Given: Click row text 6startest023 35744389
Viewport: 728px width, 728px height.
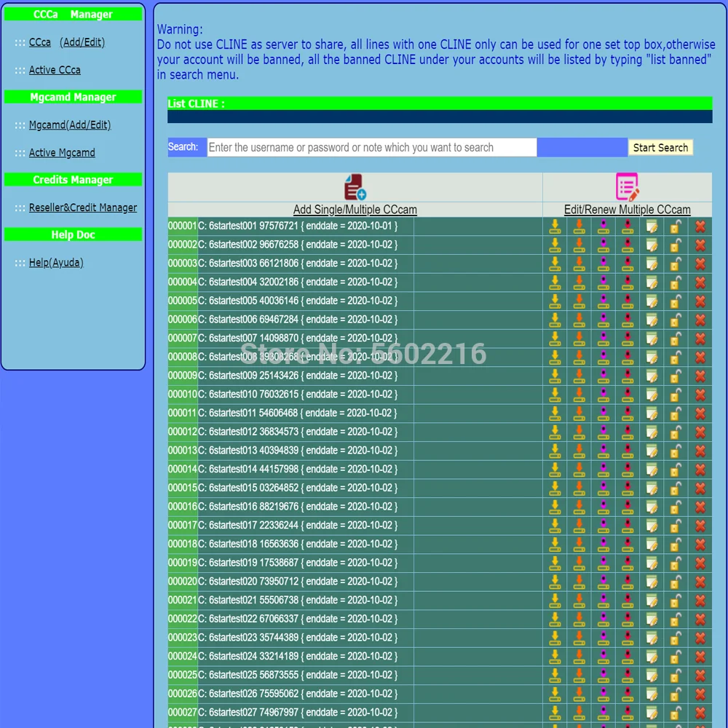Looking at the screenshot, I should click(253, 638).
